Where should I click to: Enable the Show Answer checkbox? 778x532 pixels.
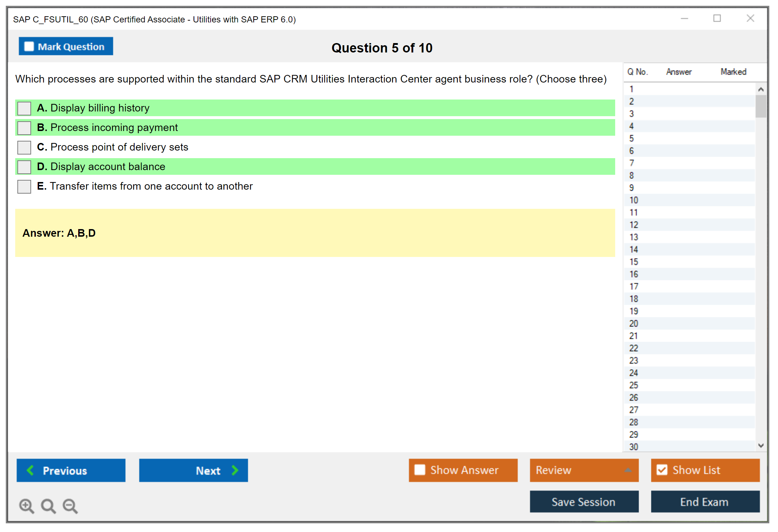tap(420, 470)
